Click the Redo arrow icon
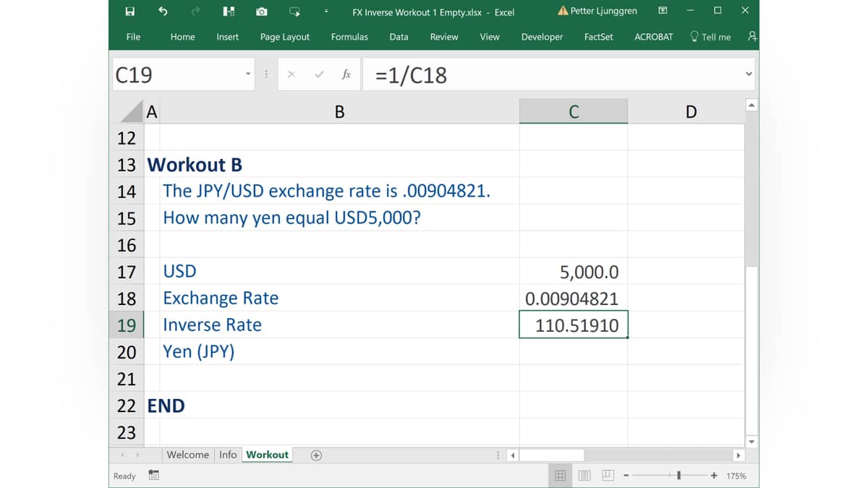Viewport: 868px width, 488px height. tap(195, 12)
